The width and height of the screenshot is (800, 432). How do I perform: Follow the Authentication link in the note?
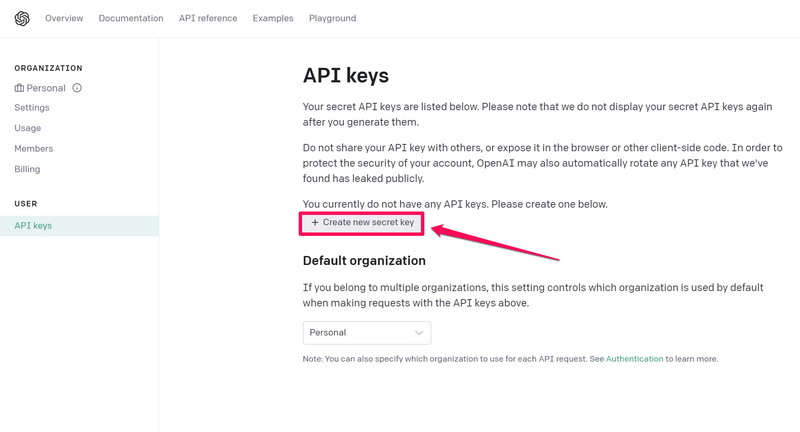[x=634, y=359]
